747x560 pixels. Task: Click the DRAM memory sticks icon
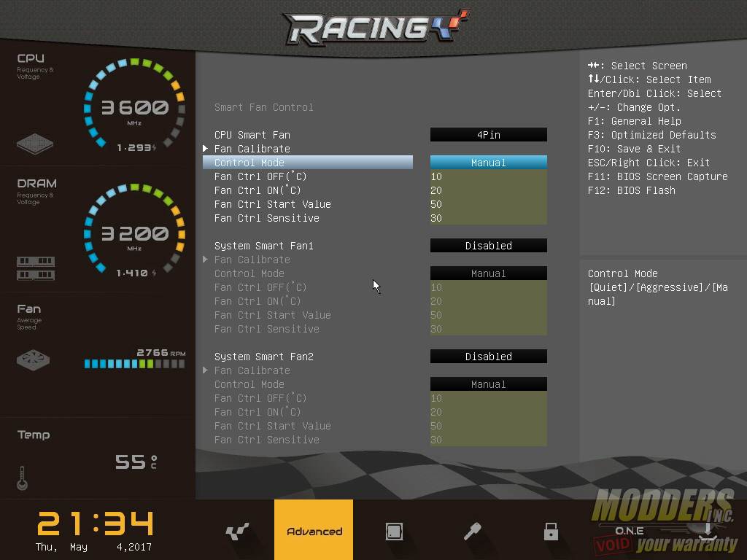[36, 268]
